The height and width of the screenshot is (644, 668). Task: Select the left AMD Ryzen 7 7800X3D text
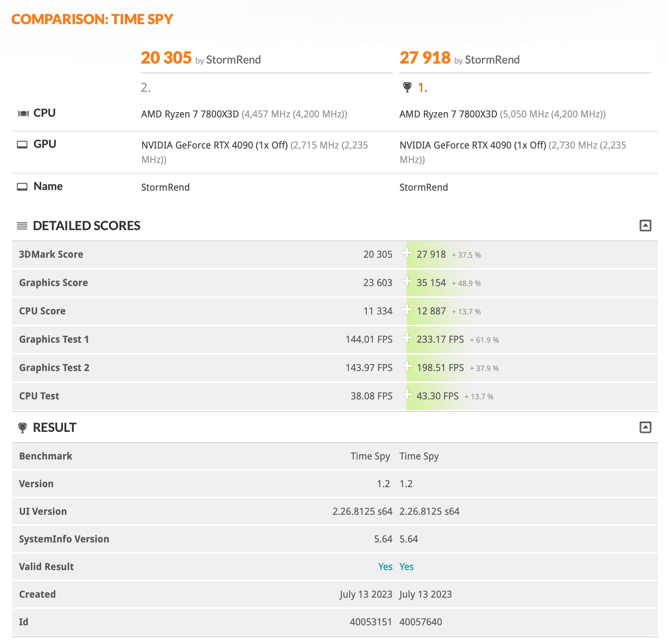click(x=190, y=114)
